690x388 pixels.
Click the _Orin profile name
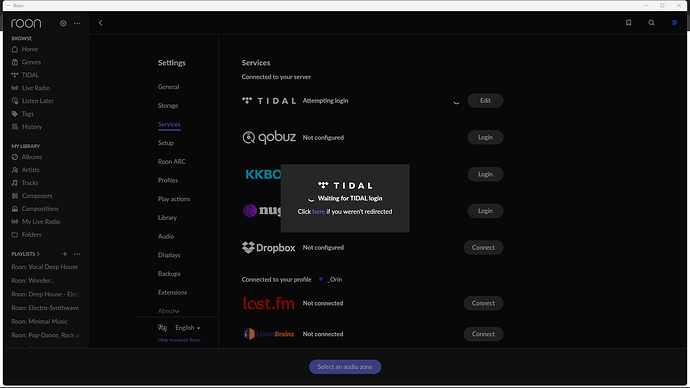pyautogui.click(x=335, y=279)
